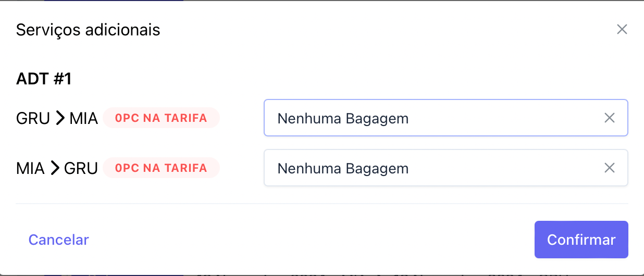Screen dimensions: 644x276
Task: Close the Serviços adicionais dialog
Action: tap(622, 29)
